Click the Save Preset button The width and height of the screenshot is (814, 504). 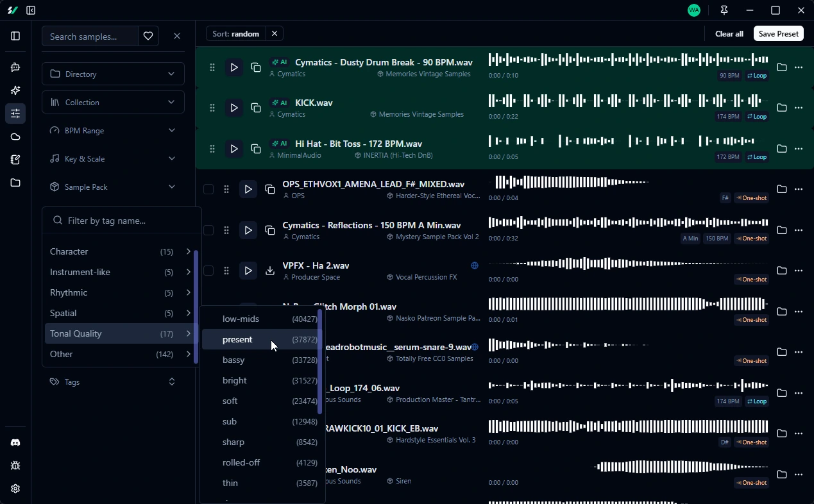pyautogui.click(x=778, y=33)
